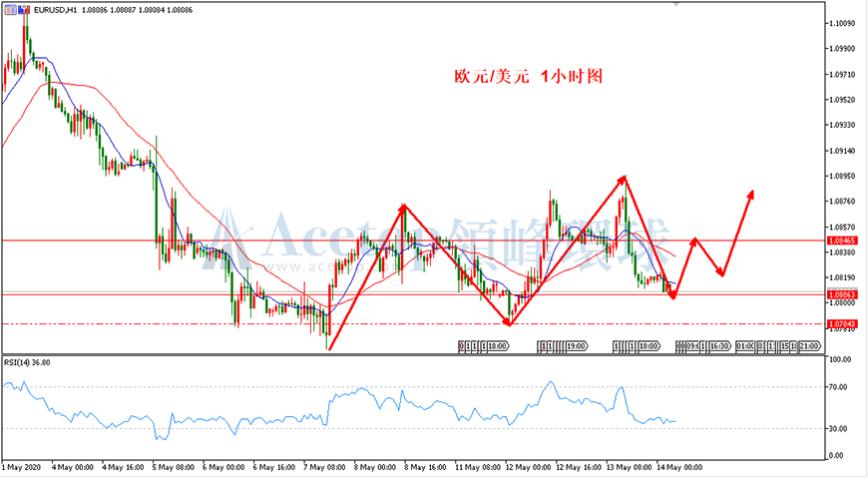Open the 19:00 economic event marker
Image resolution: width=868 pixels, height=477 pixels.
point(576,346)
